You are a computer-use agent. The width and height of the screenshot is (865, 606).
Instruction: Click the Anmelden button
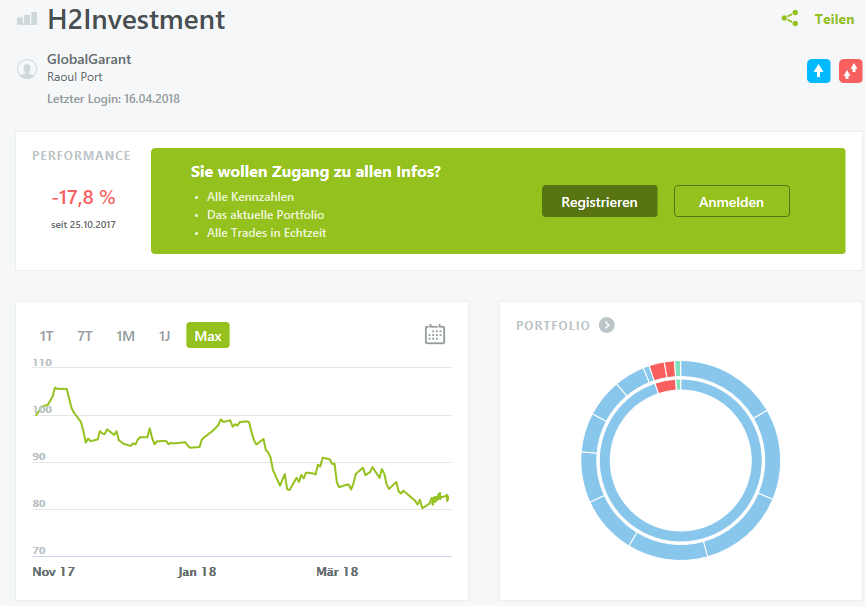pyautogui.click(x=731, y=202)
